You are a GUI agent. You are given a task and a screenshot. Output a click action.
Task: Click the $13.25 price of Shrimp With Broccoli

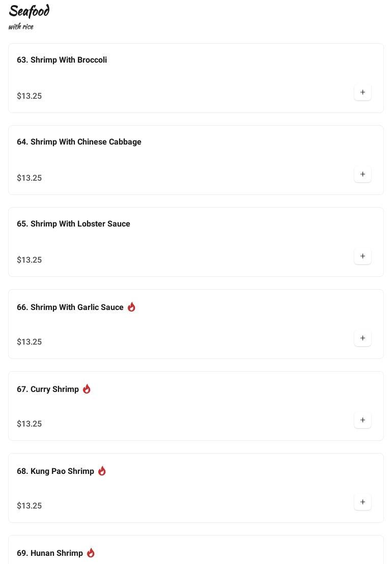tap(30, 96)
